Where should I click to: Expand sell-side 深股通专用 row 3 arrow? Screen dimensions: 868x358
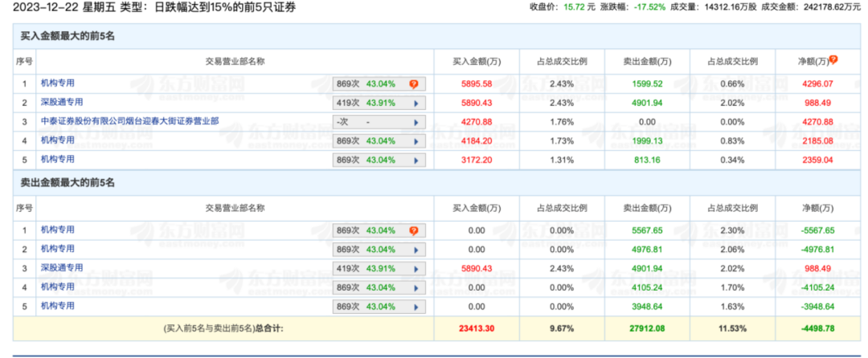coord(416,269)
